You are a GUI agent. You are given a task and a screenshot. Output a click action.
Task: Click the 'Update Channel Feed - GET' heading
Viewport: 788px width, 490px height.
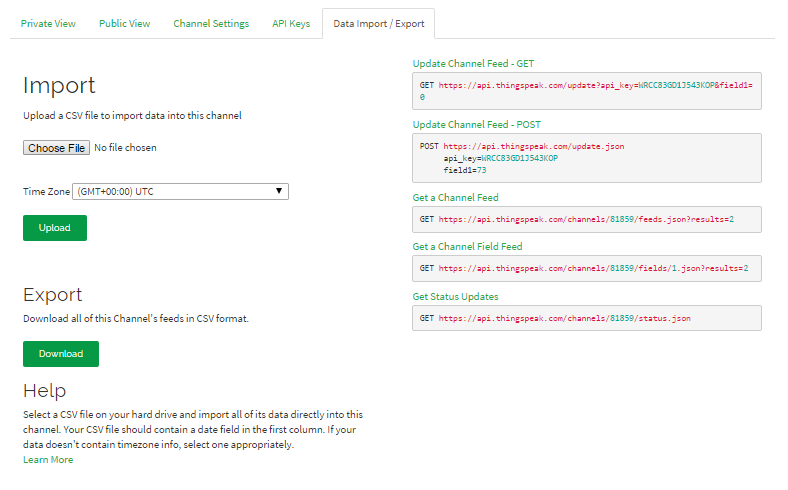click(473, 64)
